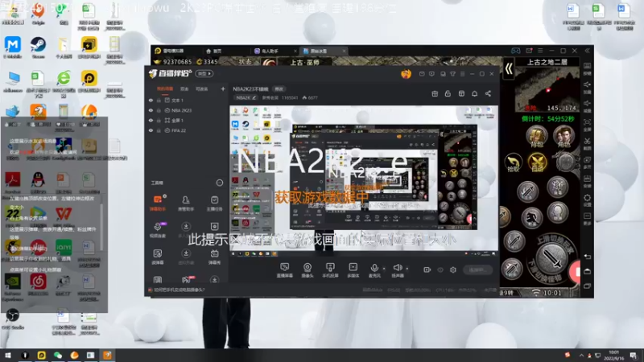Open the read danmaku tool

click(158, 257)
